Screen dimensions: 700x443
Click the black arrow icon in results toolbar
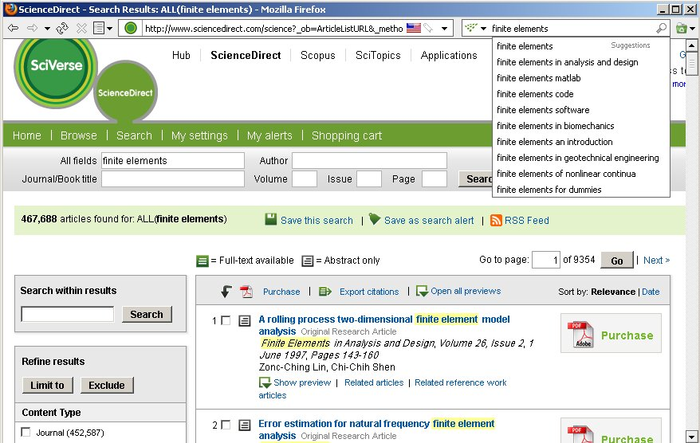pos(226,292)
